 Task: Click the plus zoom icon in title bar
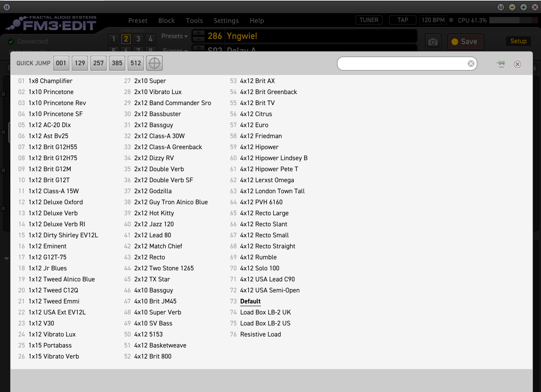tap(524, 7)
